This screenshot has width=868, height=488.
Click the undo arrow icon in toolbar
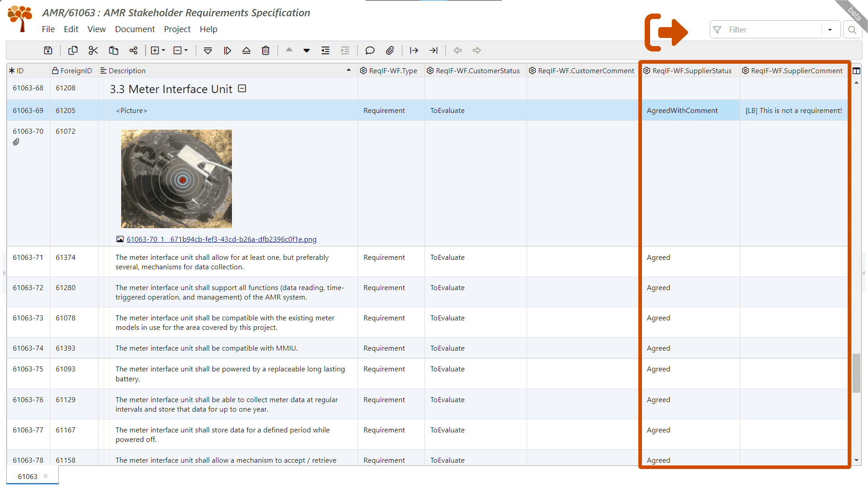point(458,50)
